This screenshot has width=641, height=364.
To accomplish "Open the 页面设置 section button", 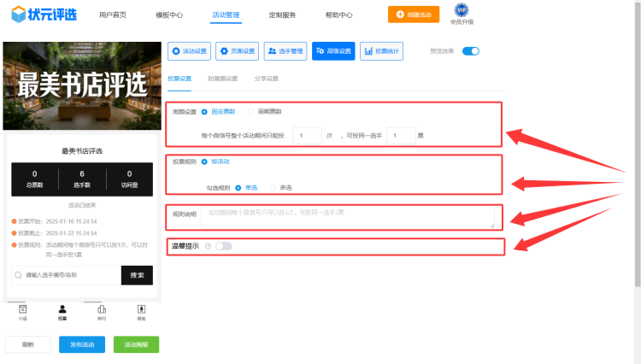I will (237, 51).
